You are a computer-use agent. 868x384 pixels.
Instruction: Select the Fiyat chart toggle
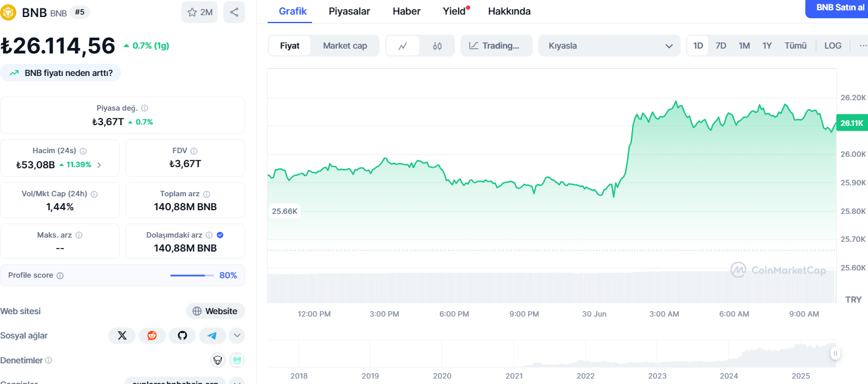point(290,46)
